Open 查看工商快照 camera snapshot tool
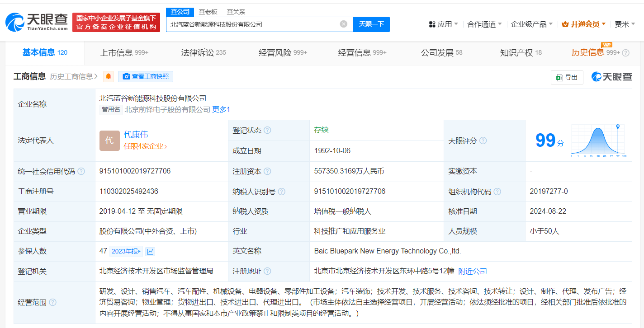 [x=146, y=76]
